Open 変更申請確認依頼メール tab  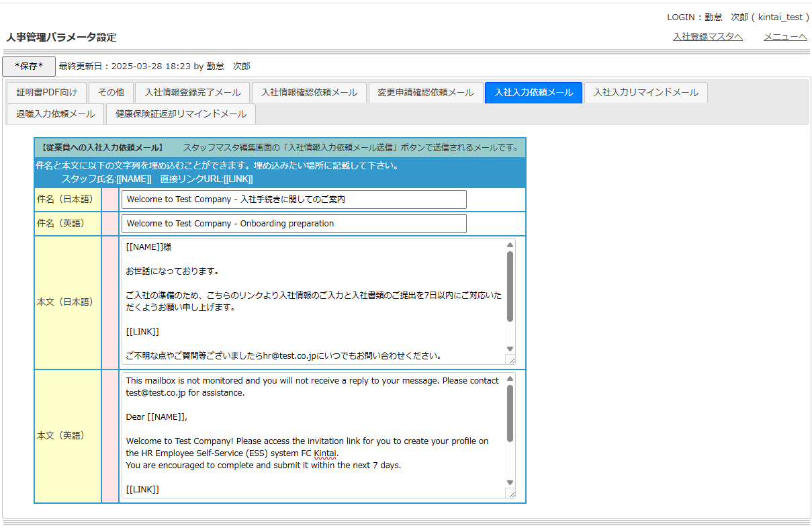point(425,93)
